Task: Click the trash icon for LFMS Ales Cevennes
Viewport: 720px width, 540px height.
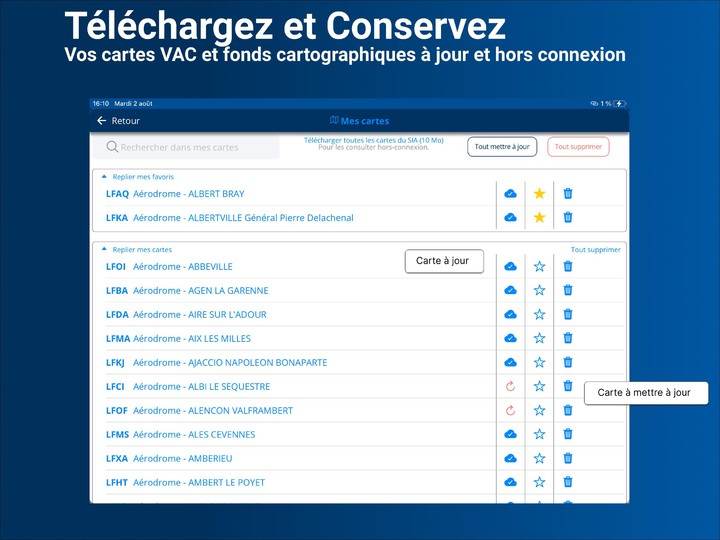Action: tap(568, 434)
